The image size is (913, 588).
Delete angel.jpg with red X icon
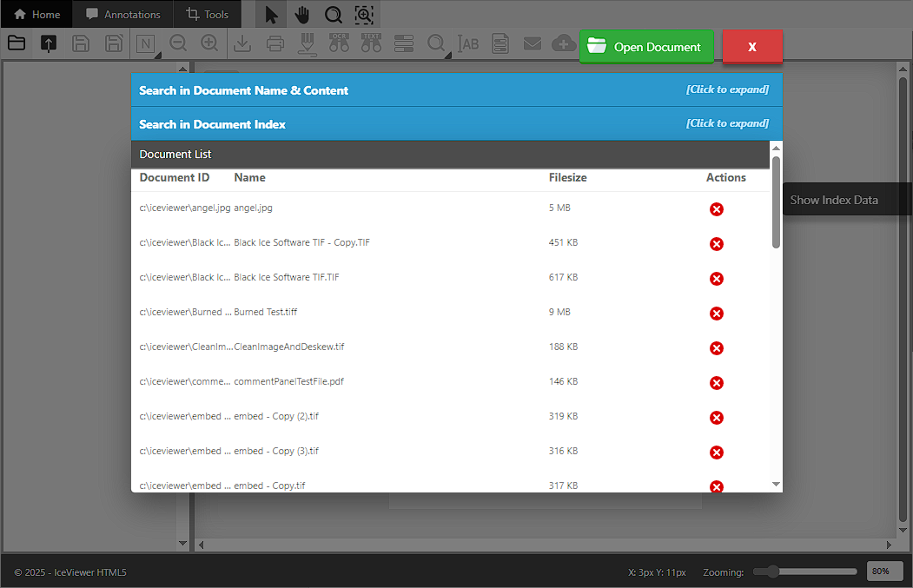[x=717, y=209]
